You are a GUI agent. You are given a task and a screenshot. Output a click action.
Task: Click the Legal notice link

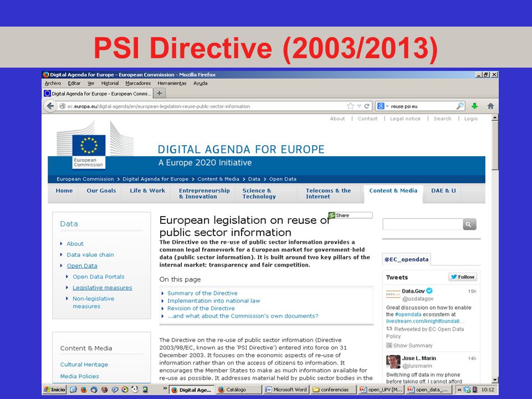point(405,119)
